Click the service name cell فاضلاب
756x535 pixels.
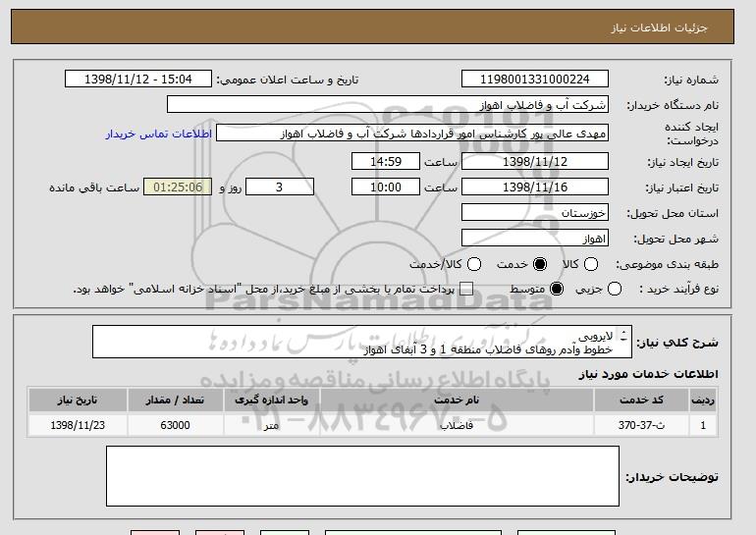pos(457,425)
